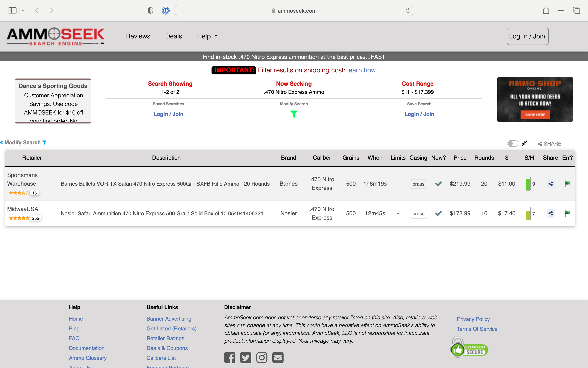588x368 pixels.
Task: Open AmmoSeek Twitter page icon
Action: click(246, 358)
